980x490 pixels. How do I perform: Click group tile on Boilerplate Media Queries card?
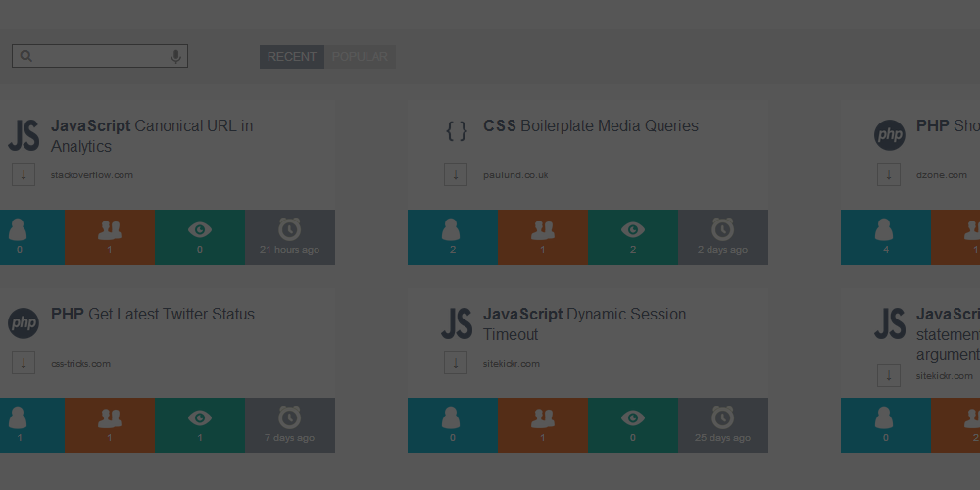[543, 237]
